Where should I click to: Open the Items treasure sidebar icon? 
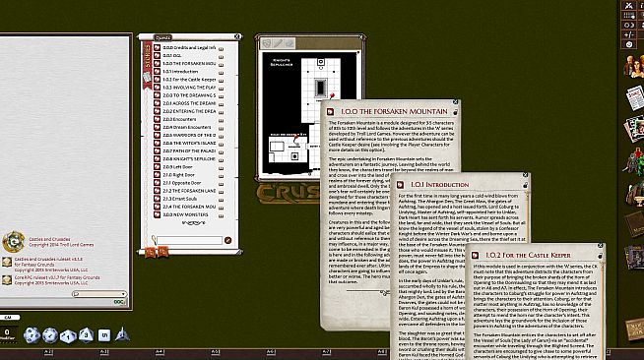(635, 194)
